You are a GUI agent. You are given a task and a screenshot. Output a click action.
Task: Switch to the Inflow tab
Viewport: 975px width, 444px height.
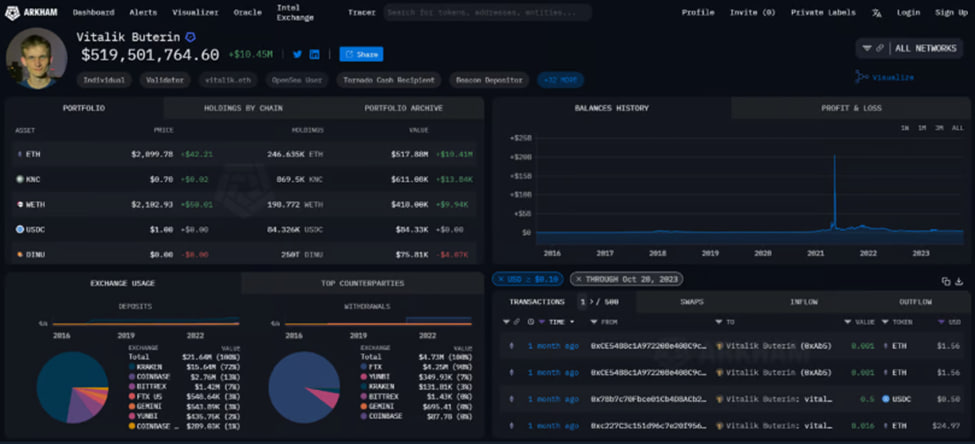coord(803,302)
